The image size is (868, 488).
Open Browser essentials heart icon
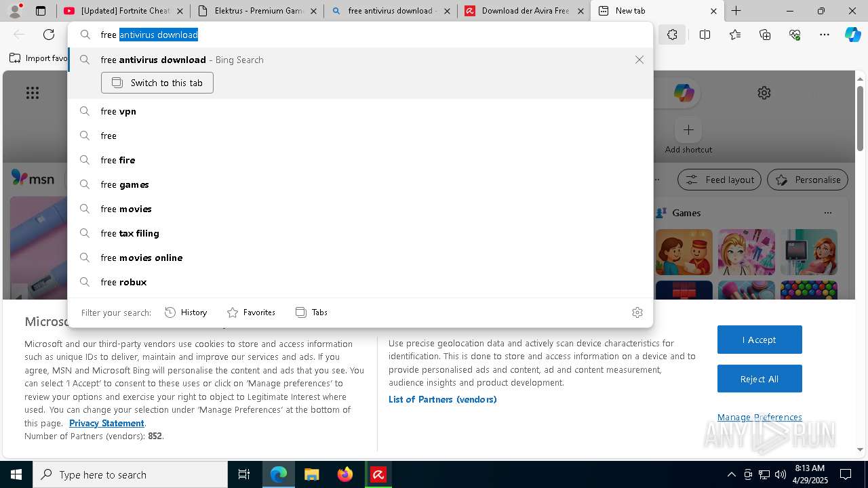(x=795, y=35)
